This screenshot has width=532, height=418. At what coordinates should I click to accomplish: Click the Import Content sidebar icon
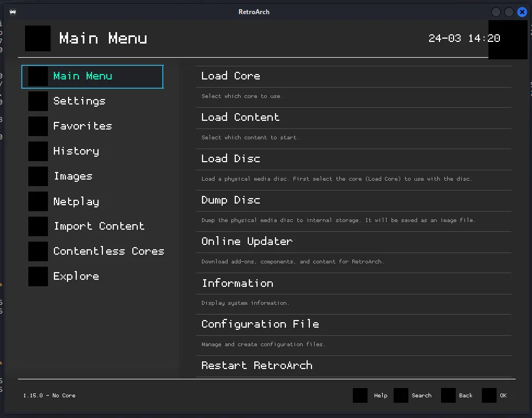click(38, 226)
